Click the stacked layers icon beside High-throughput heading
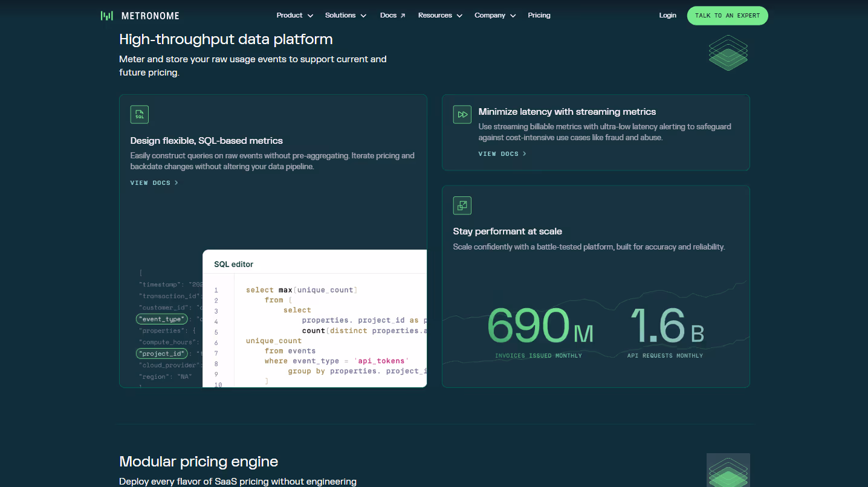The height and width of the screenshot is (487, 868). [728, 52]
